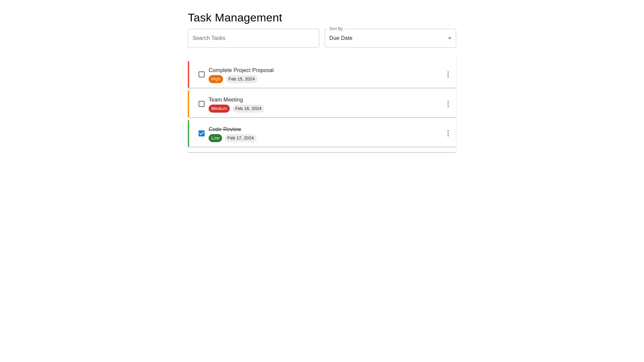644x362 pixels.
Task: Click the Sort By dropdown arrow
Action: coord(450,38)
